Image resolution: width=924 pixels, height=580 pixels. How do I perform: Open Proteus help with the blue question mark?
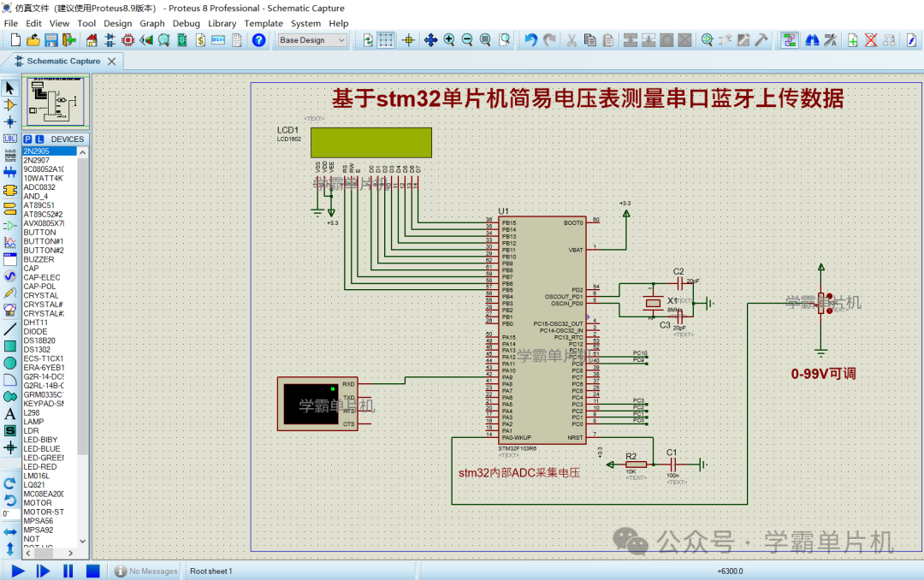coord(258,40)
